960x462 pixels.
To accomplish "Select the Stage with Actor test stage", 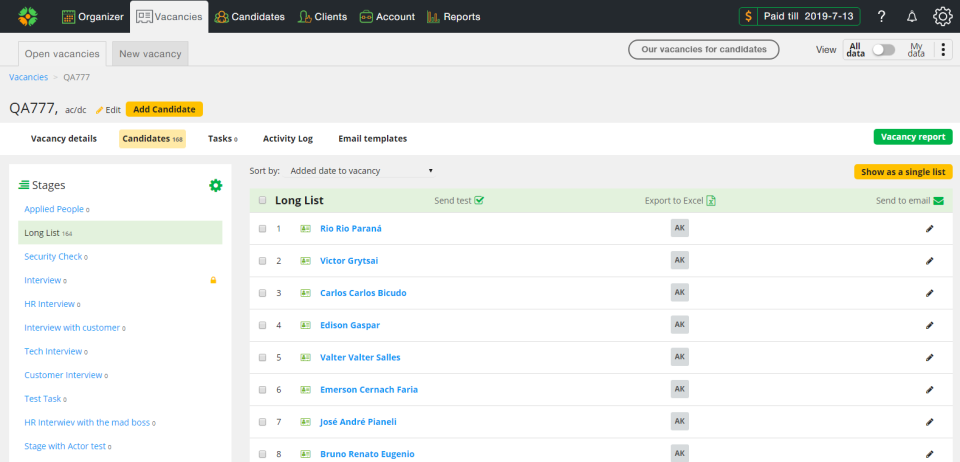I will tap(66, 446).
